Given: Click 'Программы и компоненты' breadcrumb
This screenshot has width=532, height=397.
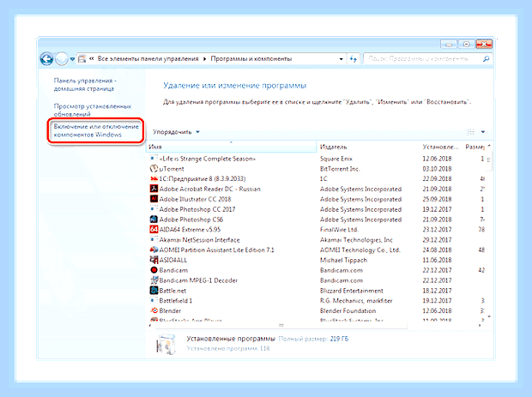Looking at the screenshot, I should (251, 58).
